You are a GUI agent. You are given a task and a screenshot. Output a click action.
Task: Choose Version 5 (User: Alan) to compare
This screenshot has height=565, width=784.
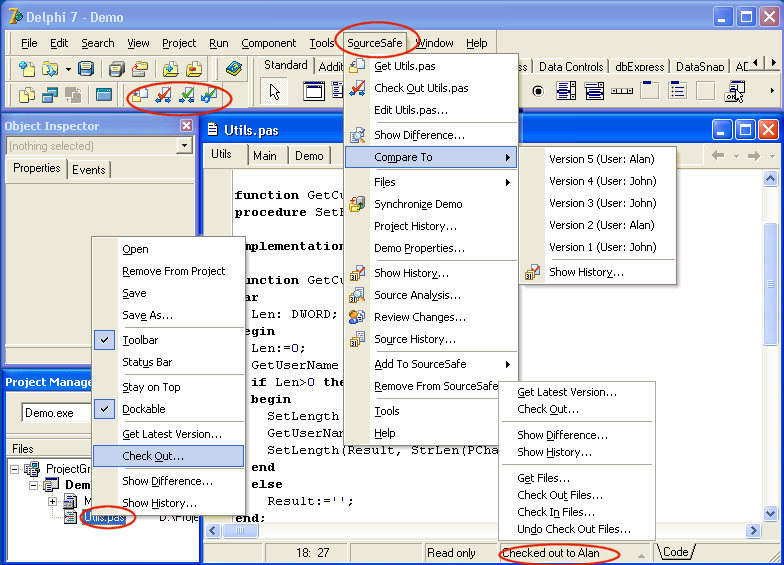[x=601, y=159]
